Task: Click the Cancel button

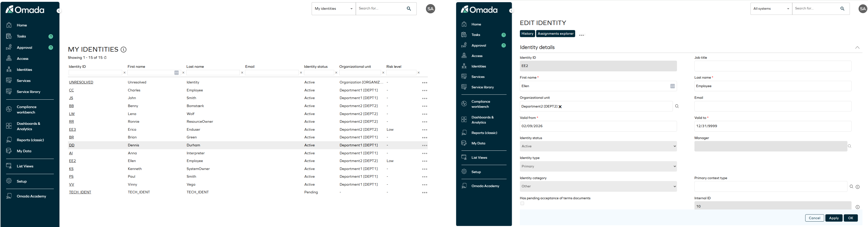Action: click(x=814, y=218)
